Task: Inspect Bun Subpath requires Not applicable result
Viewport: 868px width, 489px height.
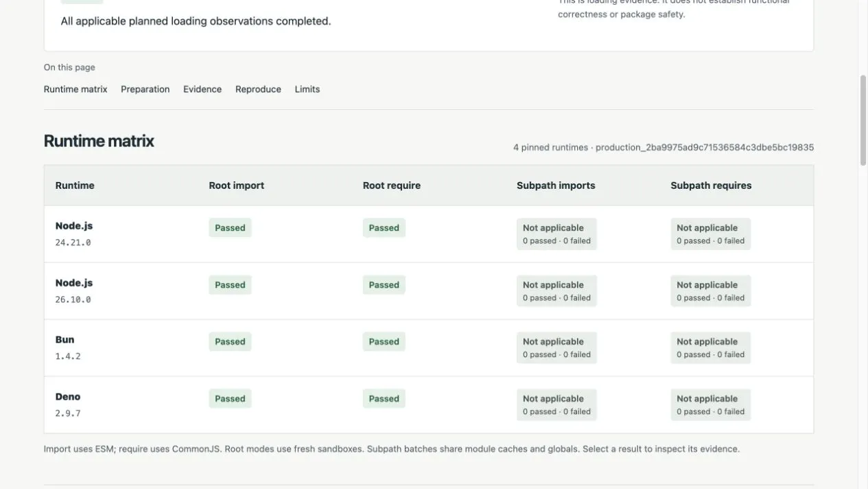Action: (x=710, y=348)
